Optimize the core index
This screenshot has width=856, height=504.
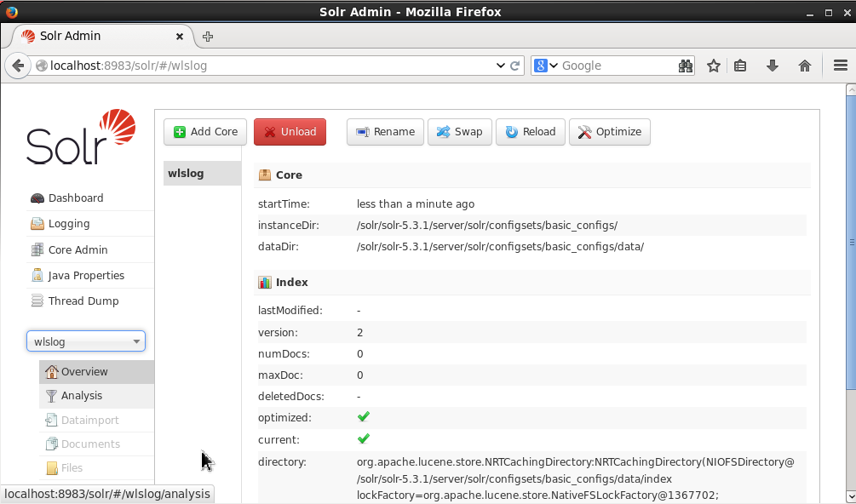[610, 132]
